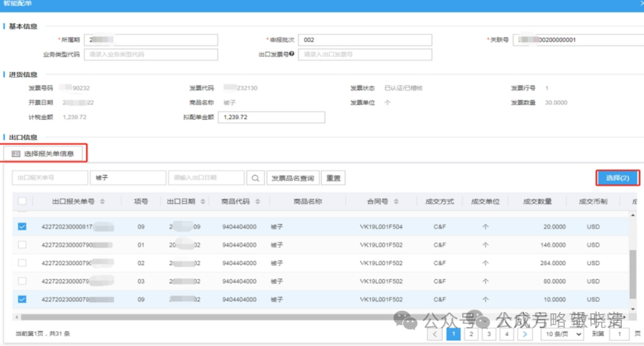Toggle select-all checkbox in table header
Image resolution: width=644 pixels, height=346 pixels.
[x=22, y=201]
